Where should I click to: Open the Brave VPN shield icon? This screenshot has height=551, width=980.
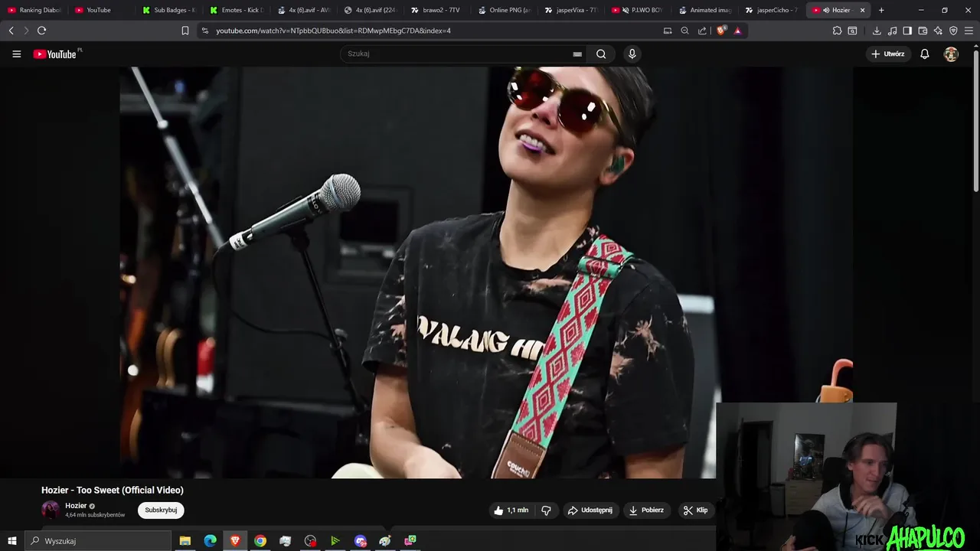(x=953, y=31)
